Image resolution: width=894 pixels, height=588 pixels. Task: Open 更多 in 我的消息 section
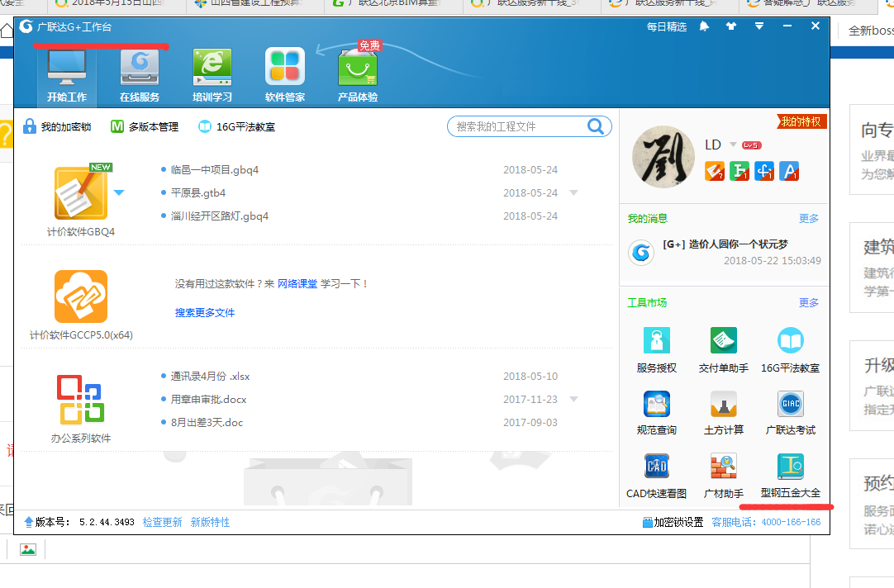pyautogui.click(x=808, y=219)
